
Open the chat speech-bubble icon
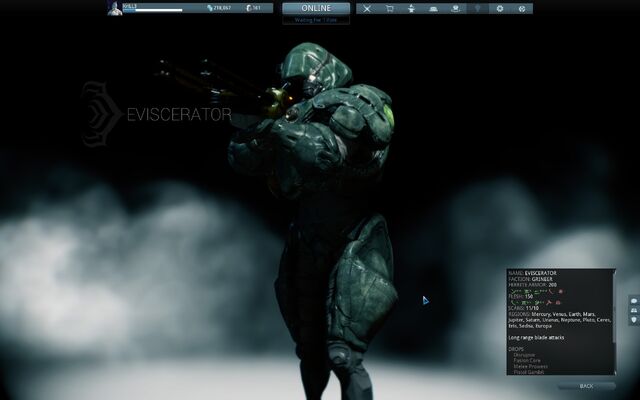click(634, 301)
